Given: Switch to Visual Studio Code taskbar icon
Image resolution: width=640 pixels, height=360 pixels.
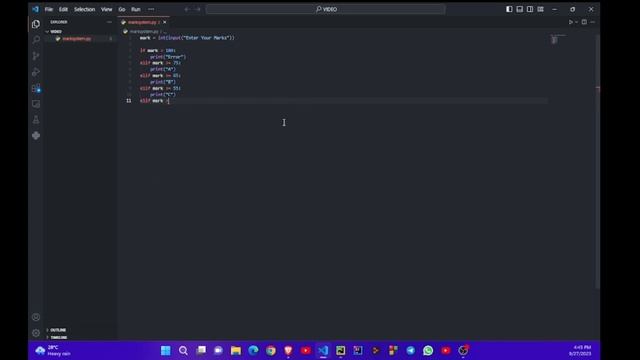Looking at the screenshot, I should (323, 351).
